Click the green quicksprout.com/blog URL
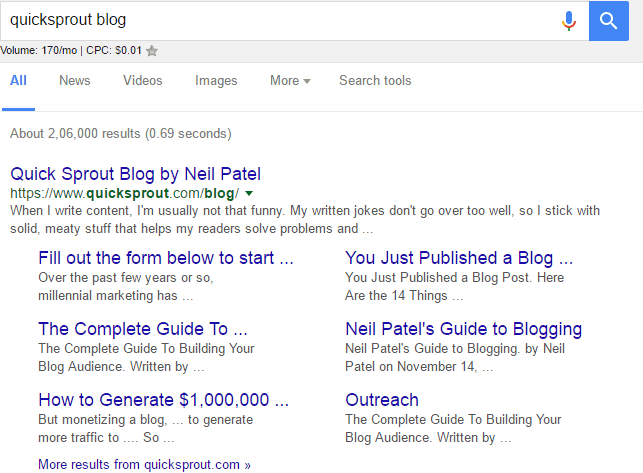This screenshot has height=473, width=643. click(x=124, y=193)
